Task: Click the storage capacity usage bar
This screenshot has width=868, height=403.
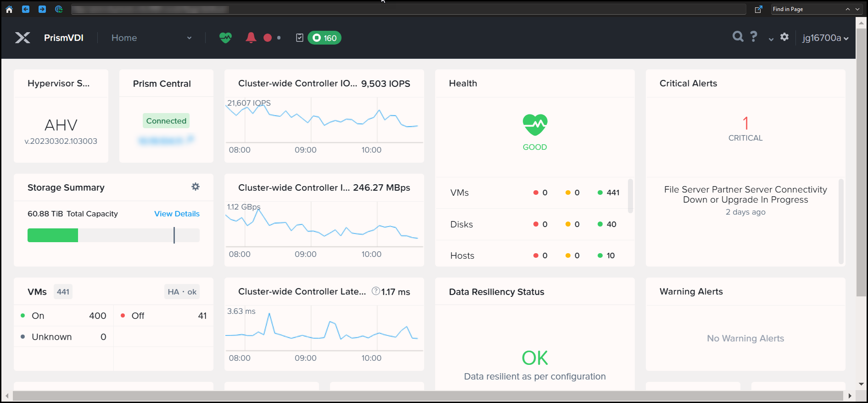Action: pos(113,235)
